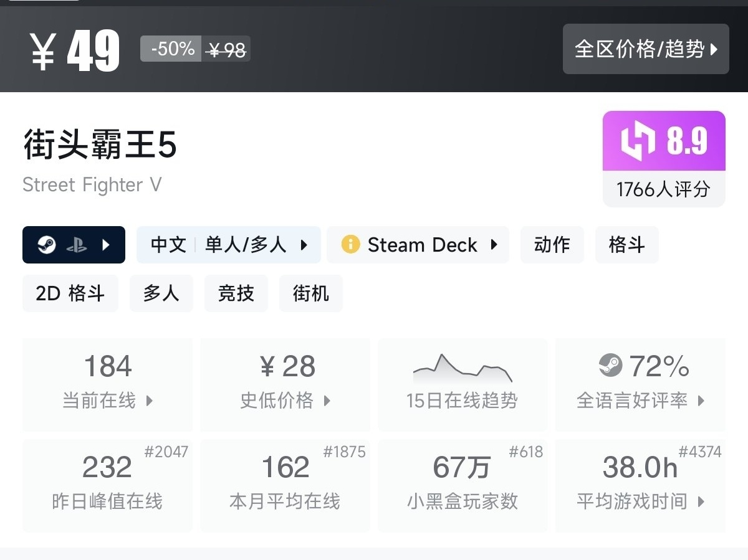748x560 pixels.
Task: Open the 多人 tag
Action: [x=161, y=293]
